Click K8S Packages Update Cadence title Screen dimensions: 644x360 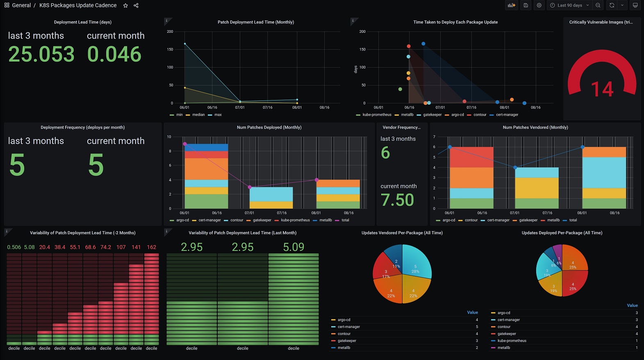coord(78,5)
